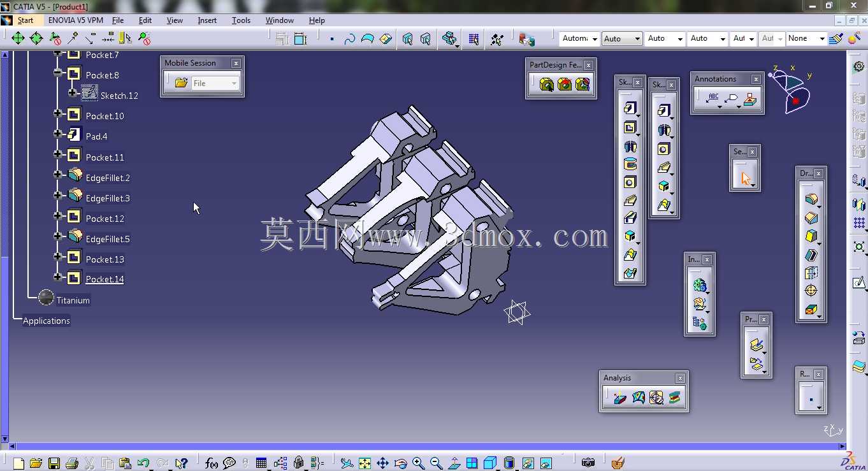This screenshot has height=471, width=868.
Task: Select EdgeFillet.5 in the tree
Action: point(108,239)
